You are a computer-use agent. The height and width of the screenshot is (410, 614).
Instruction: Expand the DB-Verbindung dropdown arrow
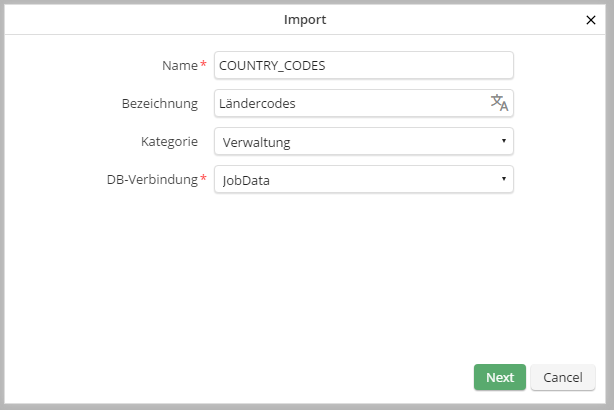503,179
